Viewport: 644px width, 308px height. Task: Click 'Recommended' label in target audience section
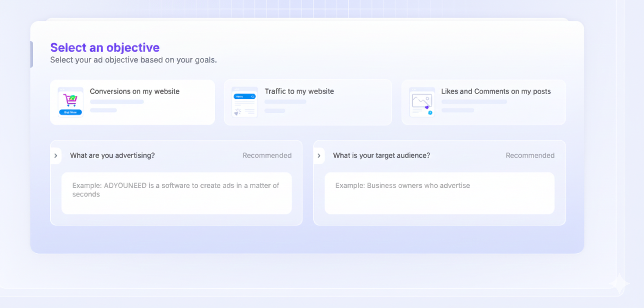tap(530, 155)
